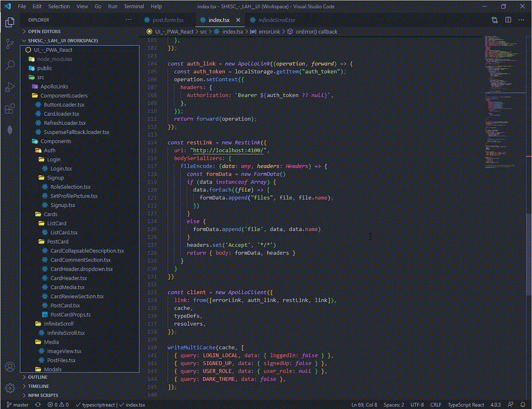Open the Terminal menu
This screenshot has height=409, width=532.
point(134,7)
